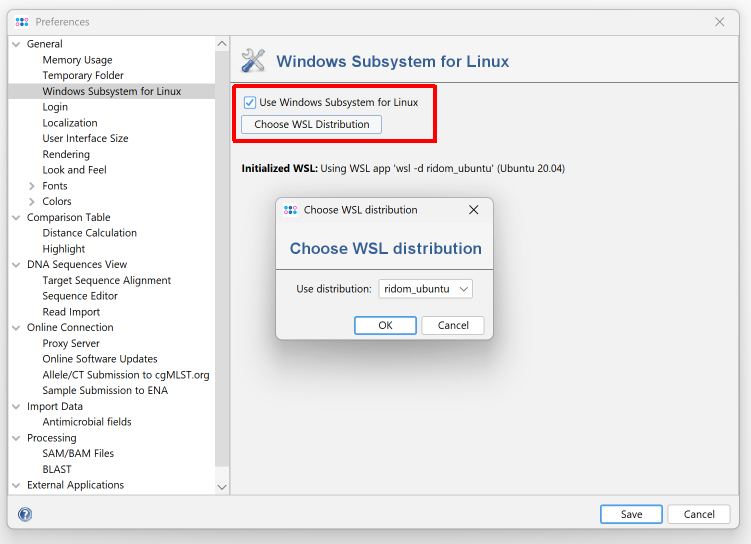Click the help question mark icon
Image resolution: width=751 pixels, height=544 pixels.
click(25, 514)
